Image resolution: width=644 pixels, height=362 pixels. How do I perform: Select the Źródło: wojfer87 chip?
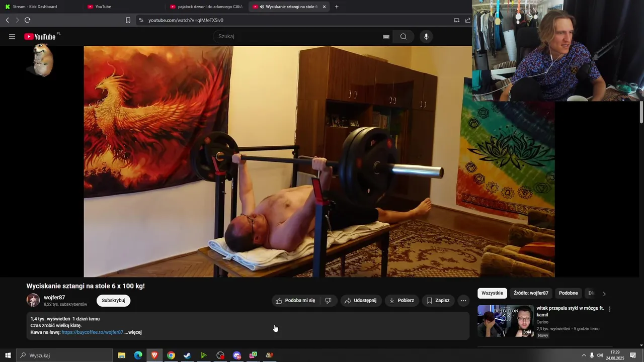click(x=531, y=293)
